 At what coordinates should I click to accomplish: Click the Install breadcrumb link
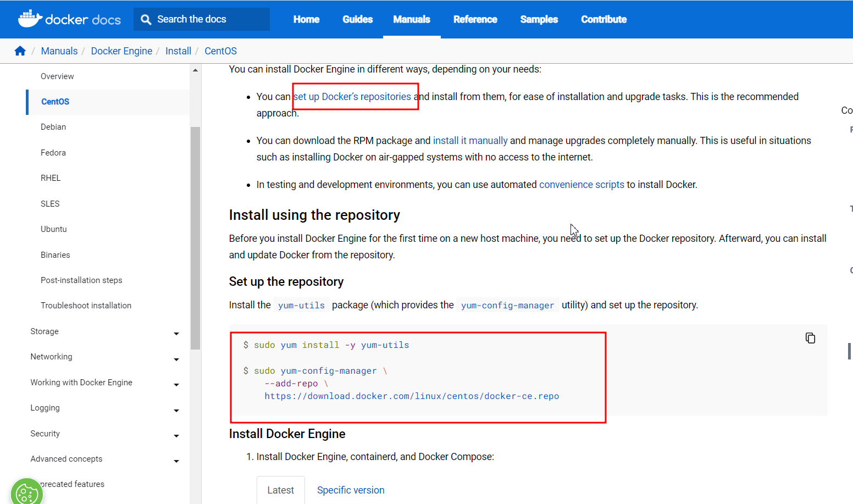[178, 51]
